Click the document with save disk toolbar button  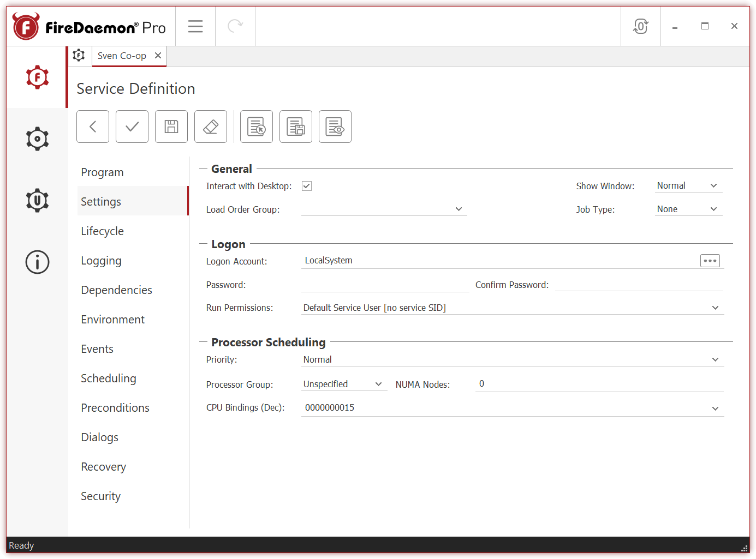(x=296, y=127)
